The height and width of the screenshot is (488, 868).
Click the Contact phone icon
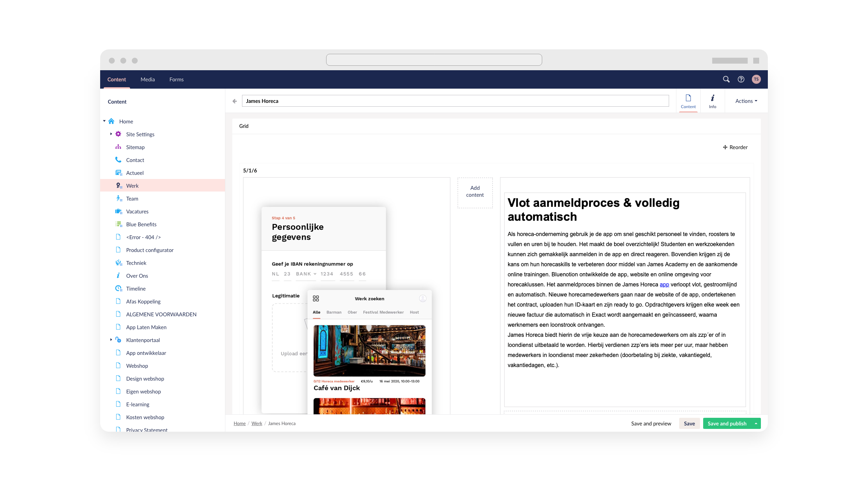[x=118, y=160]
